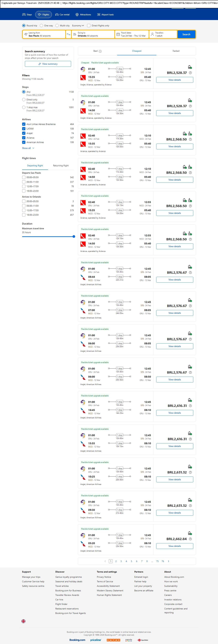
Task: Expand the airlines list with Show all
Action: pyautogui.click(x=28, y=148)
